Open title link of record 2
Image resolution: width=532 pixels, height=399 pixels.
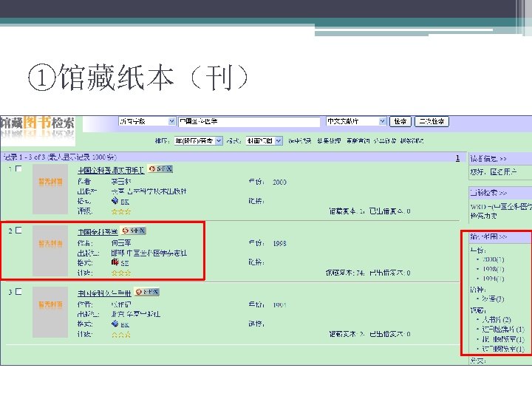coord(98,232)
